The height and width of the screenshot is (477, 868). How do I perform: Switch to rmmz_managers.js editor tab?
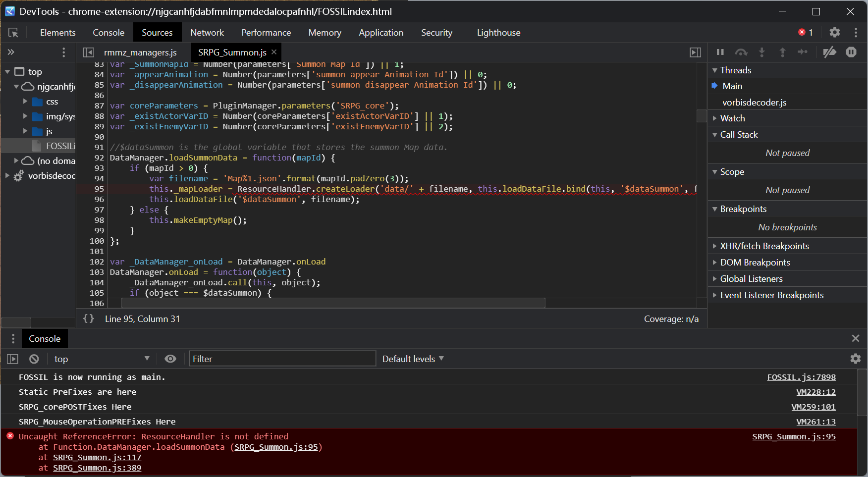tap(140, 52)
